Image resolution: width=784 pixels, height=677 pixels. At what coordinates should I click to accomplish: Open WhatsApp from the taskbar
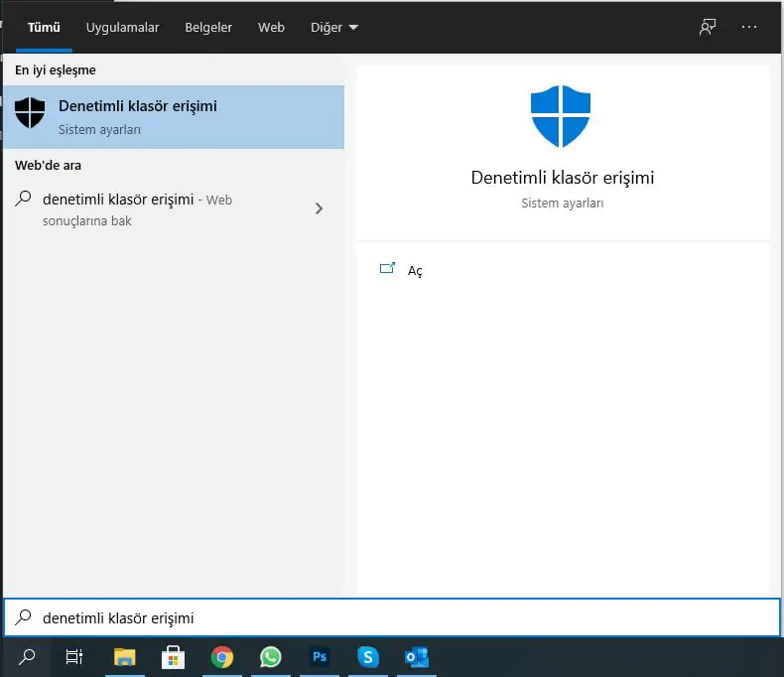pyautogui.click(x=270, y=657)
